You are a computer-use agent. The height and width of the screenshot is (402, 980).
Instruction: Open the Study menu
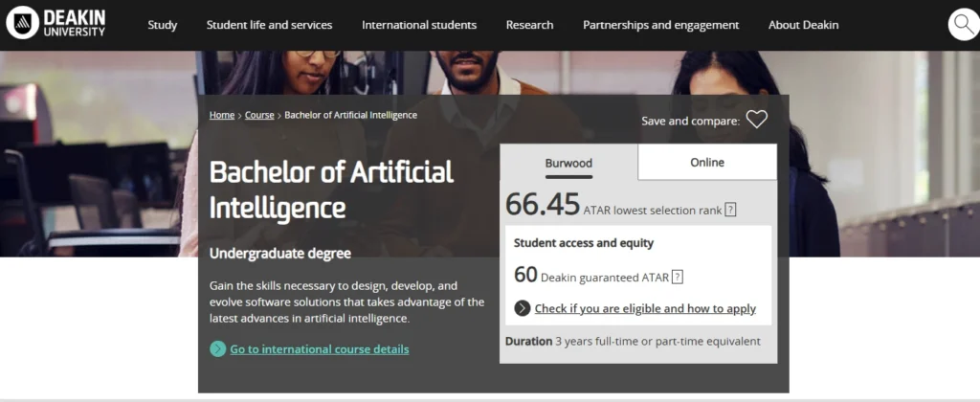click(x=163, y=25)
